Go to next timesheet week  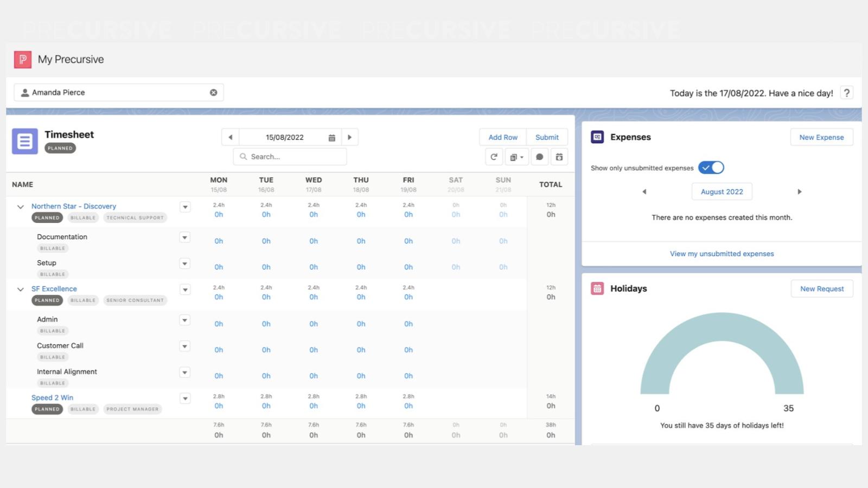point(350,138)
